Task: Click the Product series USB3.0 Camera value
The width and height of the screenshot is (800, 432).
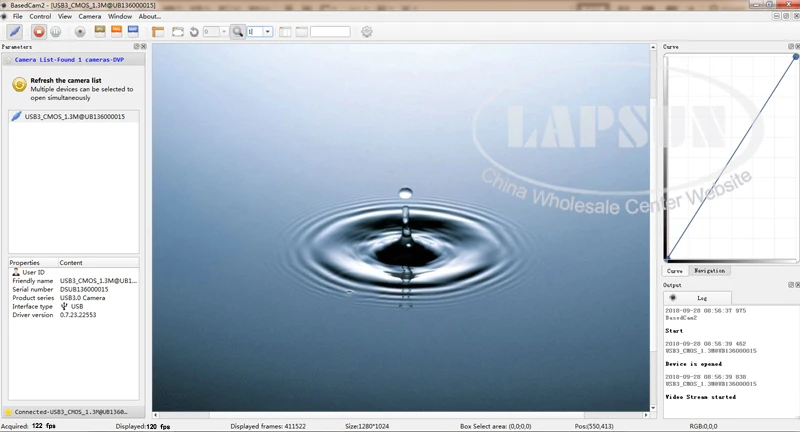Action: coord(83,298)
